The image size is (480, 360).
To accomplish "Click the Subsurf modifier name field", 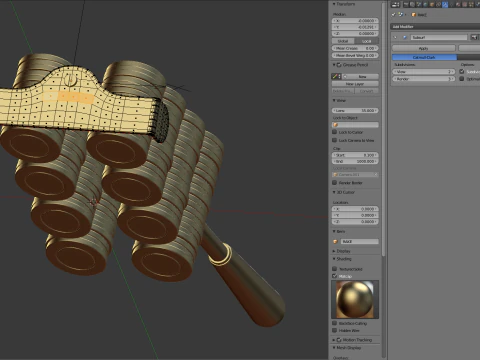I will coord(439,37).
